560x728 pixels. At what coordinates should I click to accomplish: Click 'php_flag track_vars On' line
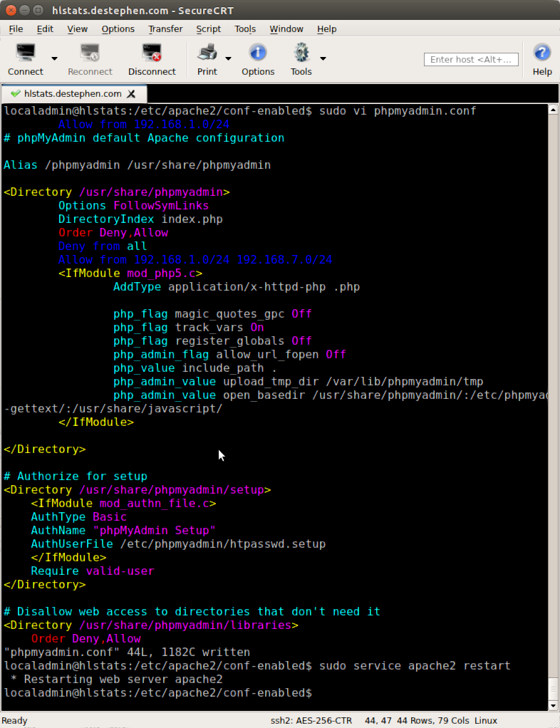[189, 328]
